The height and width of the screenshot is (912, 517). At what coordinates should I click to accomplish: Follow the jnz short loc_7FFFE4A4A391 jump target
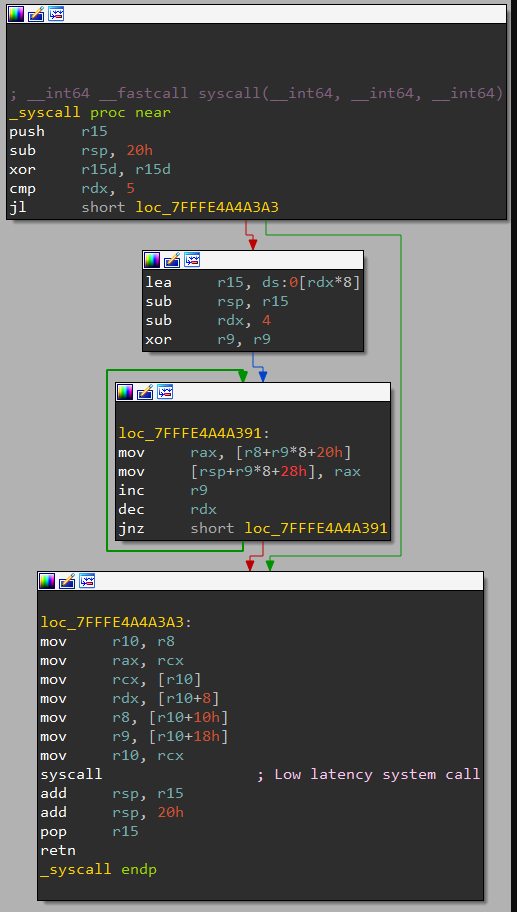[x=316, y=528]
